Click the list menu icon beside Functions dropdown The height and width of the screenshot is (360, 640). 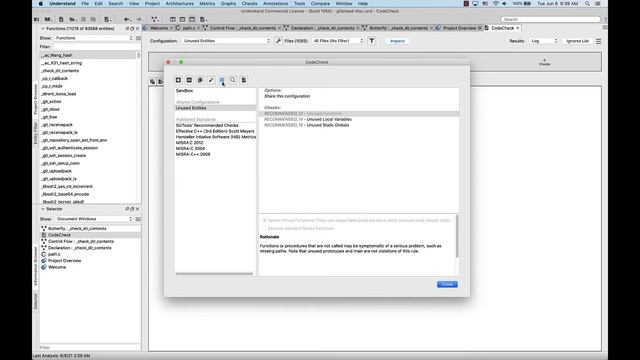point(138,38)
